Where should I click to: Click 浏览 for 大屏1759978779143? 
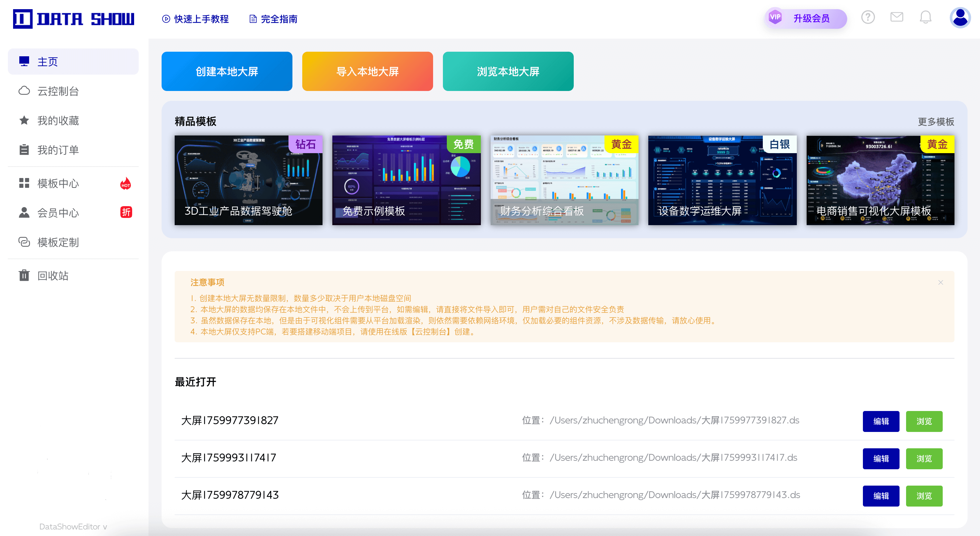click(x=924, y=496)
